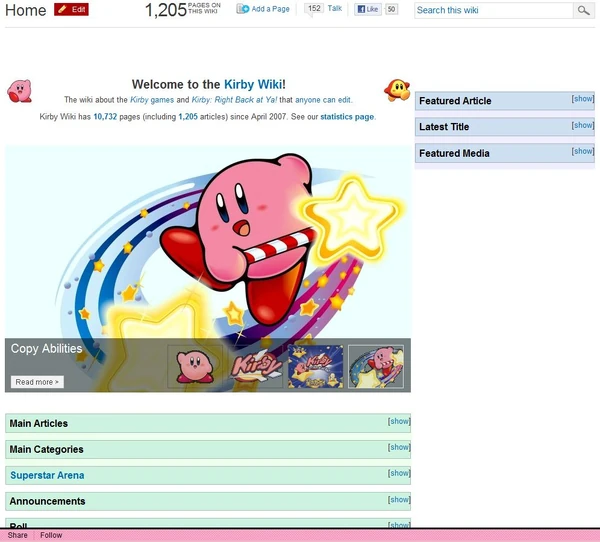The width and height of the screenshot is (600, 542).
Task: Select the Kirby face slider thumbnail
Action: [195, 367]
